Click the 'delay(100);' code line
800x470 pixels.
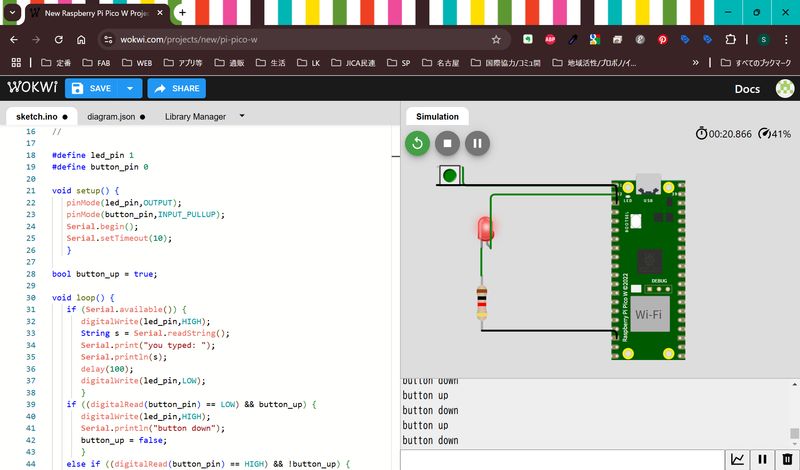[107, 368]
